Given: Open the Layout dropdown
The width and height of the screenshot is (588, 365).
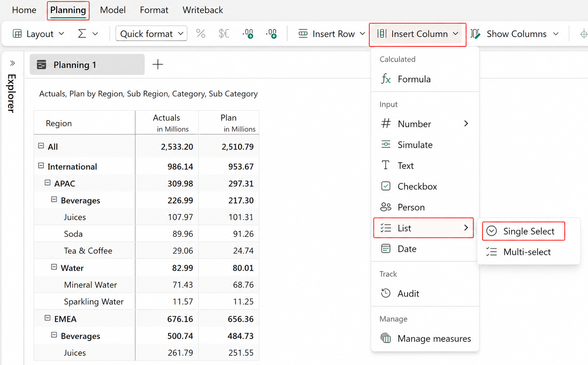Looking at the screenshot, I should (x=39, y=34).
